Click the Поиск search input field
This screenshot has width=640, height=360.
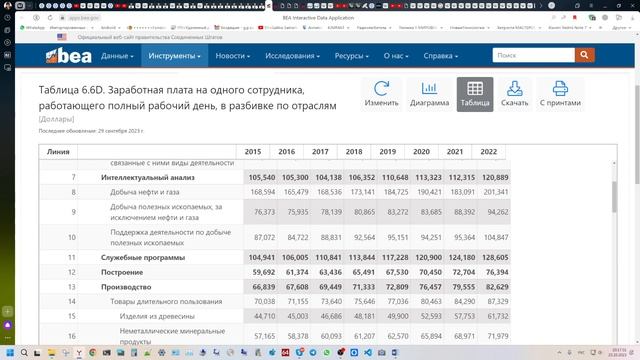pos(534,55)
